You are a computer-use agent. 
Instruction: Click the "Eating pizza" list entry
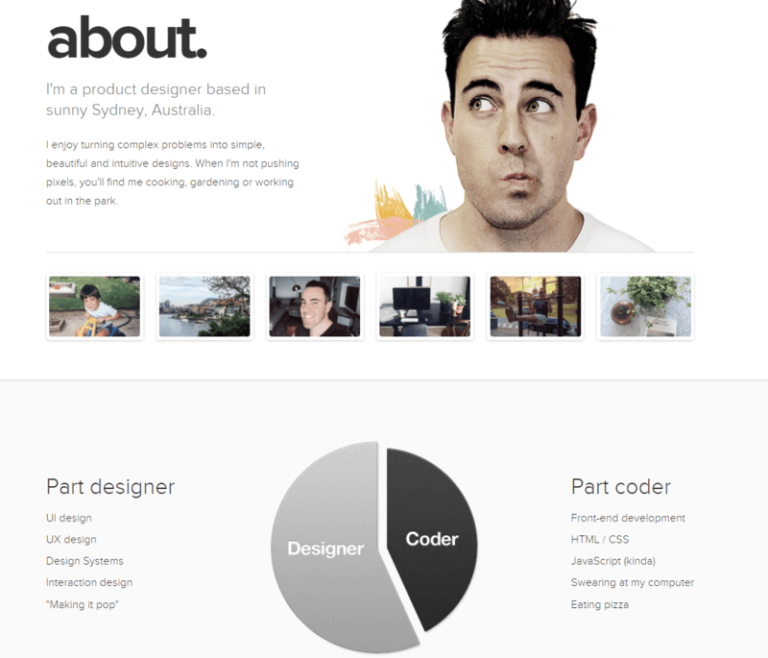pos(600,605)
